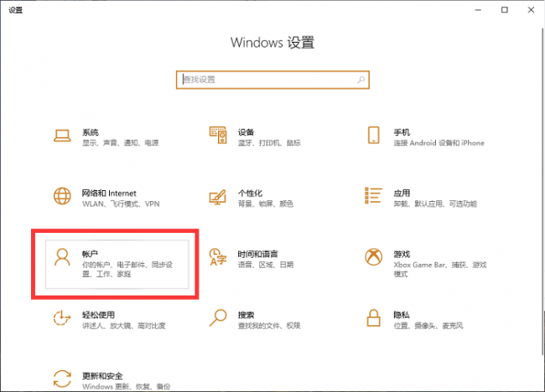The height and width of the screenshot is (392, 545).
Task: Click description 背景、锁屏、颜色
Action: coord(266,204)
